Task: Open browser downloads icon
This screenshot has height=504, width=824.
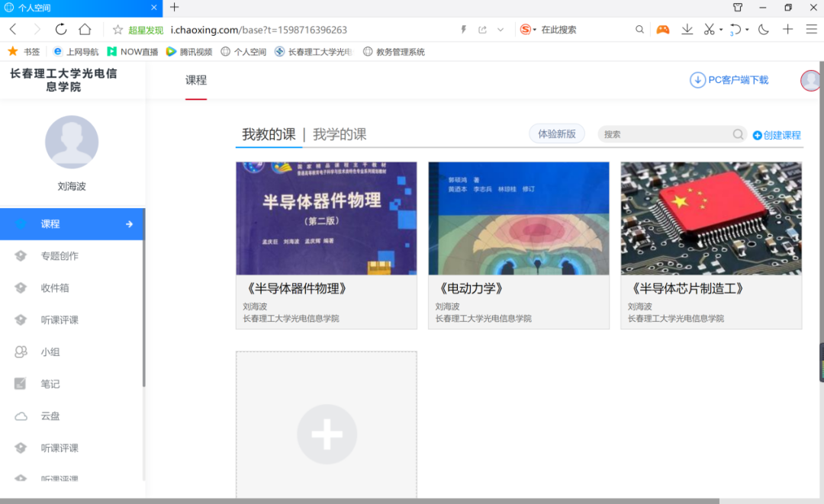Action: (687, 30)
